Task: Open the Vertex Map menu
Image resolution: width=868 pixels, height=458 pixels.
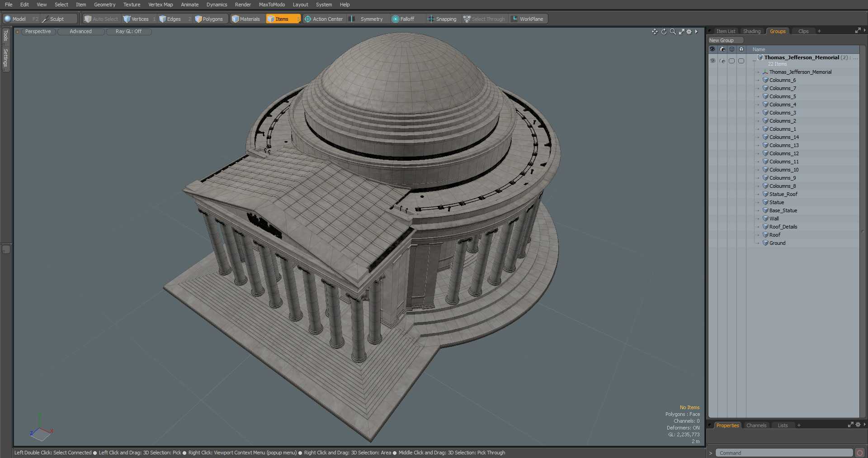Action: [x=160, y=5]
